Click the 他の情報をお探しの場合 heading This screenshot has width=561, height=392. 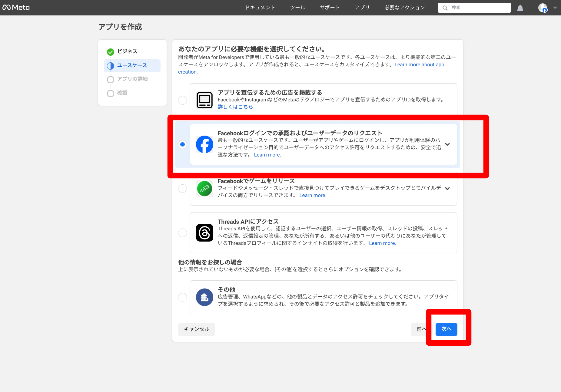(x=210, y=262)
